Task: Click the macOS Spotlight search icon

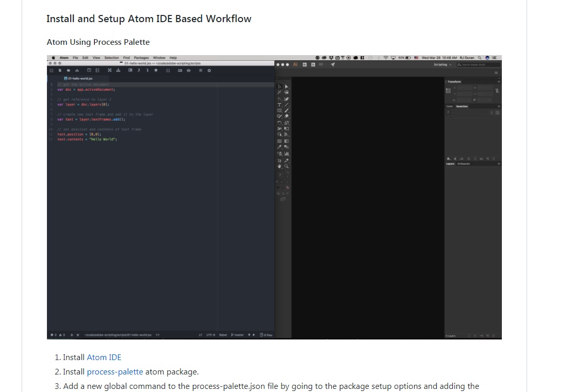Action: click(480, 58)
